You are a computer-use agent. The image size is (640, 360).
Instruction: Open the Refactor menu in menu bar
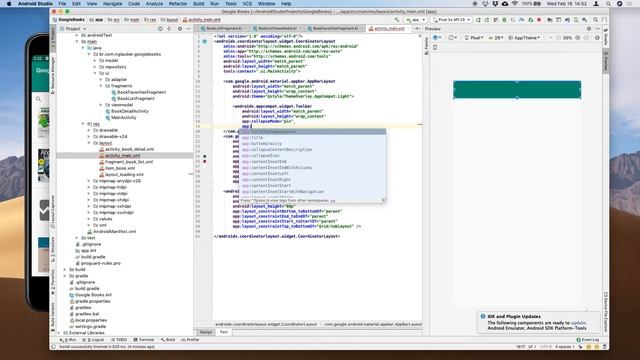[178, 4]
